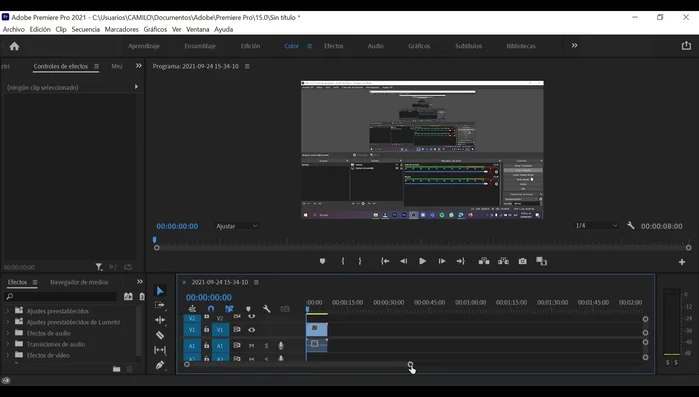Click the Extract button
Screen dimensions: 699x397
point(503,261)
